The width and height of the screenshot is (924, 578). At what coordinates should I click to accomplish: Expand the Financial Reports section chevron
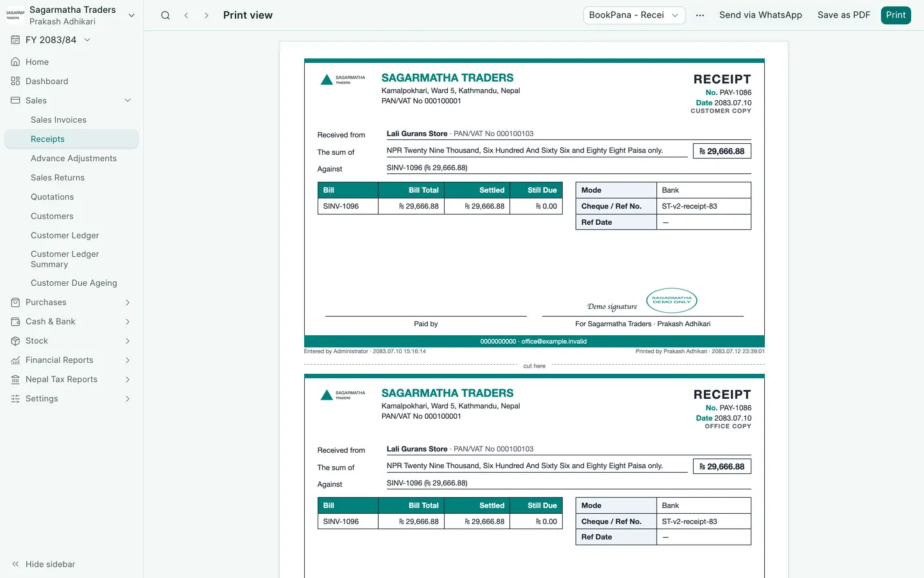128,360
